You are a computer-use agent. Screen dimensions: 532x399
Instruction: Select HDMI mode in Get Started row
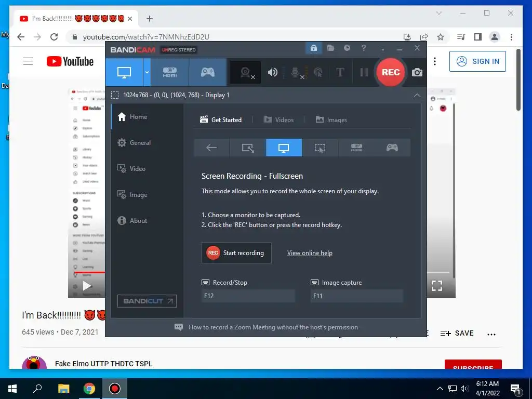(x=356, y=148)
